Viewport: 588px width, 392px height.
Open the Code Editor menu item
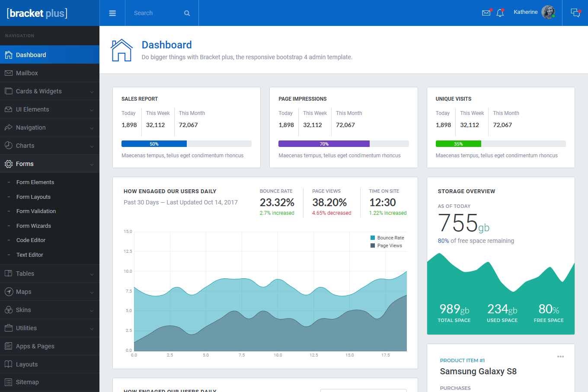(31, 240)
